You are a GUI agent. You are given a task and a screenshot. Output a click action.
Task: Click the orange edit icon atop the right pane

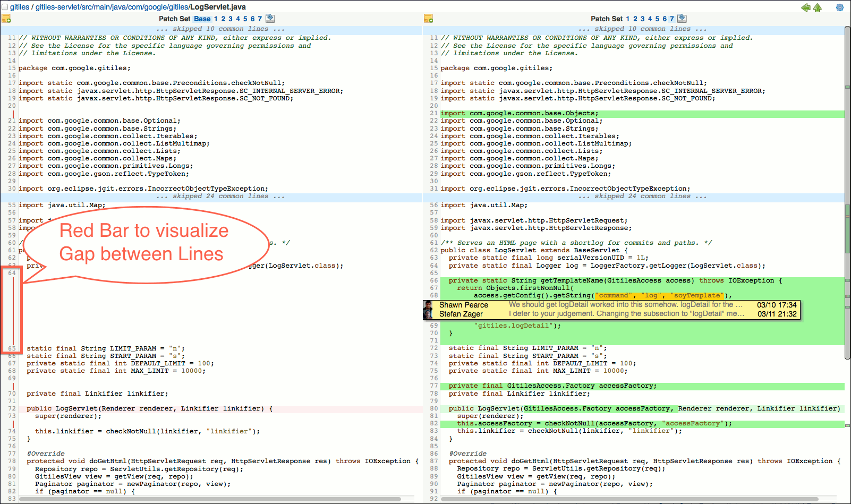(x=428, y=18)
